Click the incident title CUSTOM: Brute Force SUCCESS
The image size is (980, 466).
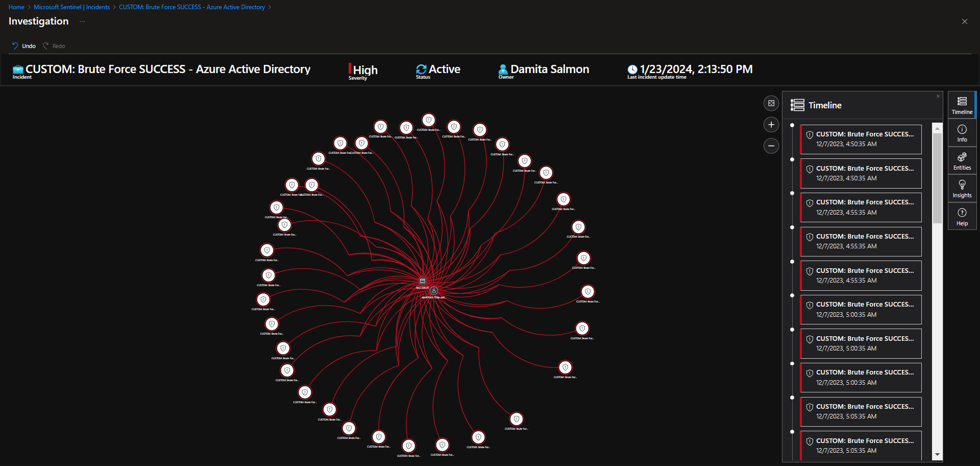click(x=168, y=69)
